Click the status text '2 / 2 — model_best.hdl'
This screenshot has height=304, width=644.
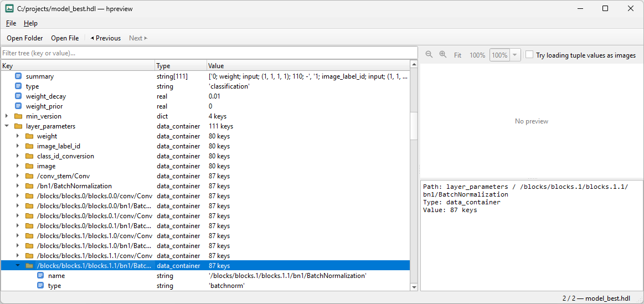point(596,298)
